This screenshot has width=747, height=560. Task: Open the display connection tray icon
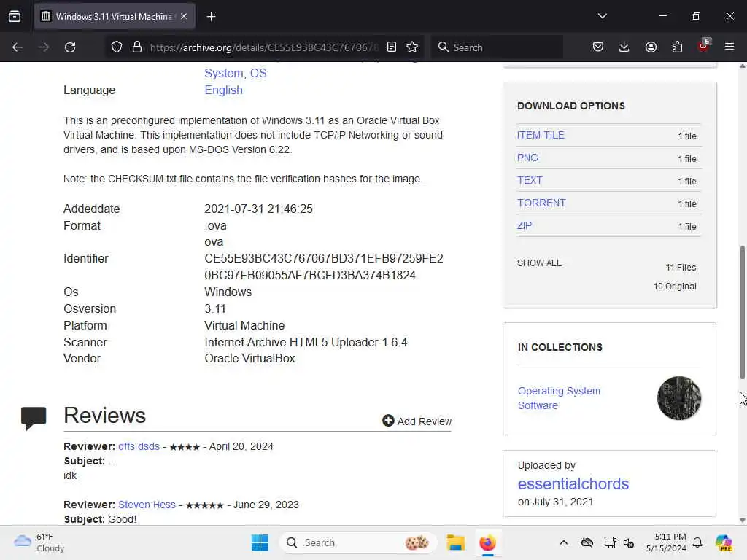[x=610, y=542]
